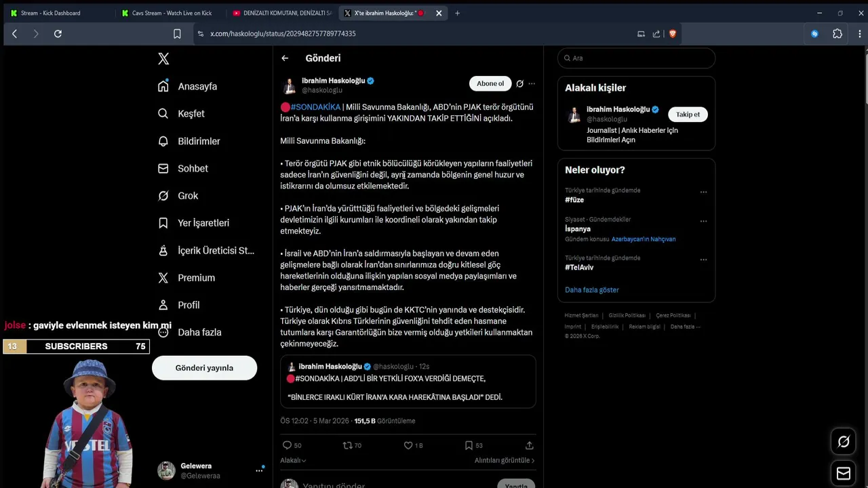Screen dimensions: 868x488
Task: Open the floating messages envelope button
Action: tap(844, 473)
